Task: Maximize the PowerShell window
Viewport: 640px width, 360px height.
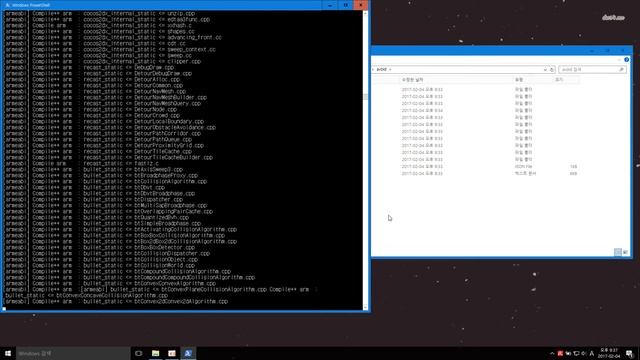Action: click(x=345, y=5)
